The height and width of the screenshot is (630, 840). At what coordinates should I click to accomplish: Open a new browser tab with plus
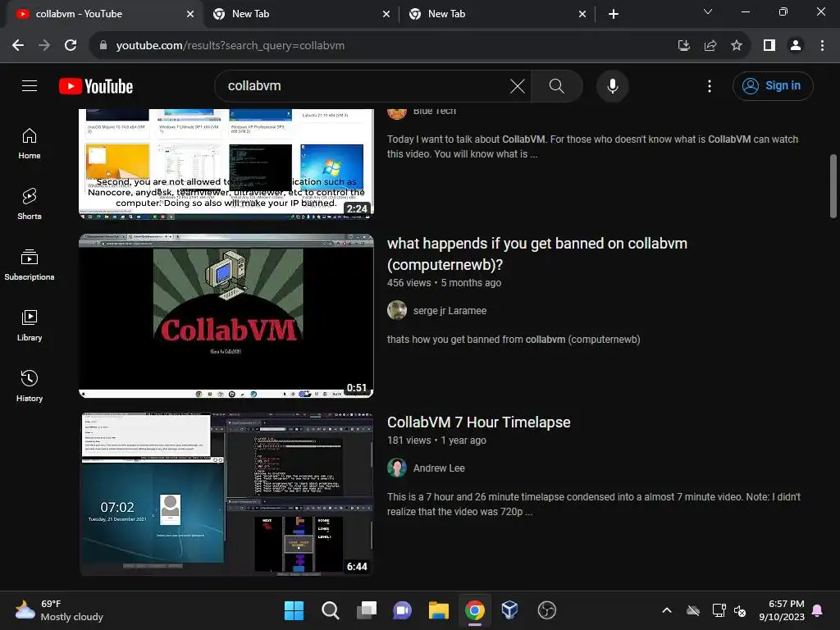(614, 14)
